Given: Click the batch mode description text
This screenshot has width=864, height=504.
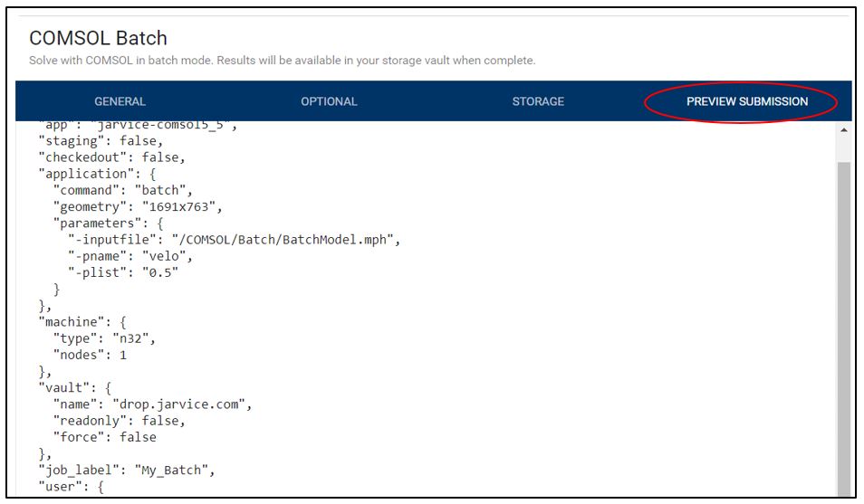Looking at the screenshot, I should [x=283, y=61].
